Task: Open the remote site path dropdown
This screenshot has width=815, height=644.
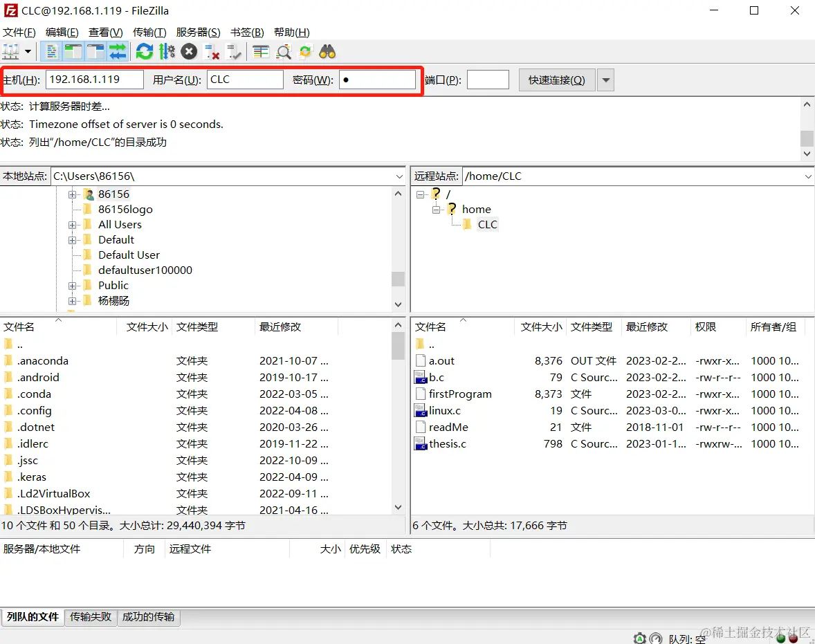Action: click(808, 176)
